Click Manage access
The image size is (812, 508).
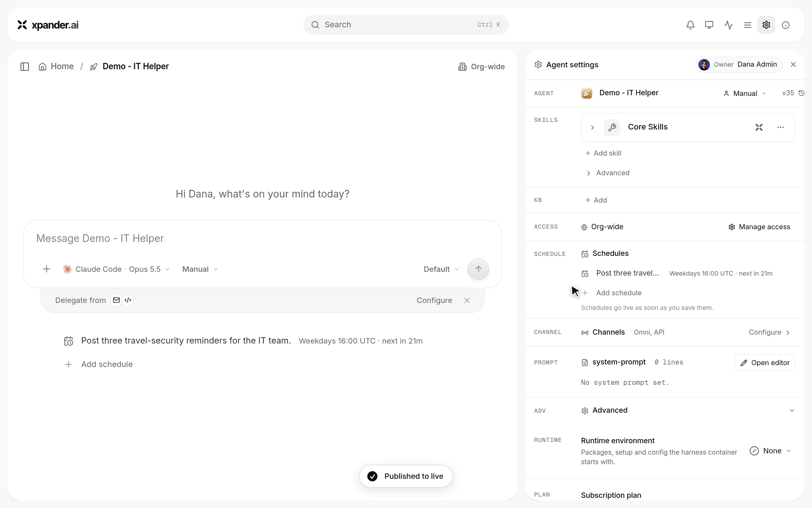click(759, 227)
